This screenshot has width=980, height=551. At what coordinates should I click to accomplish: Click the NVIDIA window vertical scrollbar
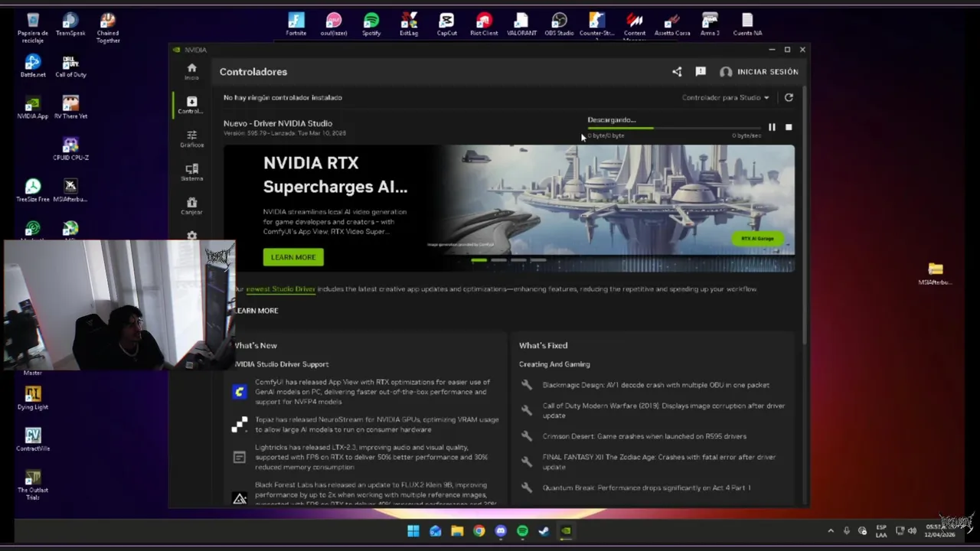pyautogui.click(x=804, y=214)
